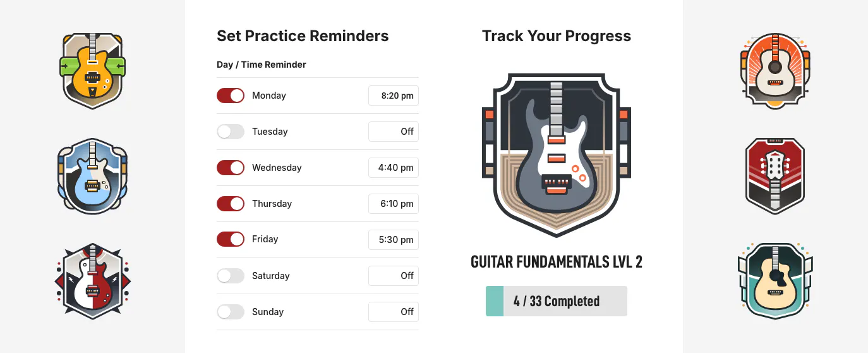Screen dimensions: 868x353
Task: Click the Friday 5:30 pm time box
Action: [394, 240]
